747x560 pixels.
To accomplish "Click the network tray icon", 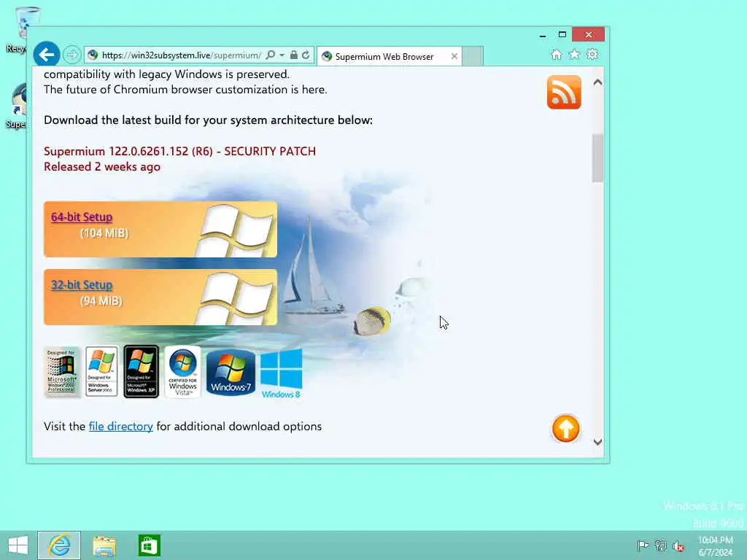I will point(660,545).
